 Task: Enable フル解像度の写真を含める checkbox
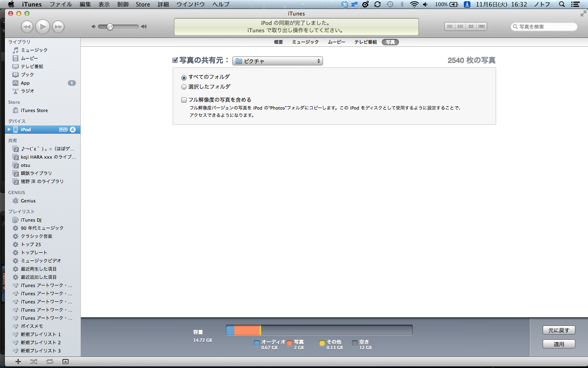click(x=184, y=100)
